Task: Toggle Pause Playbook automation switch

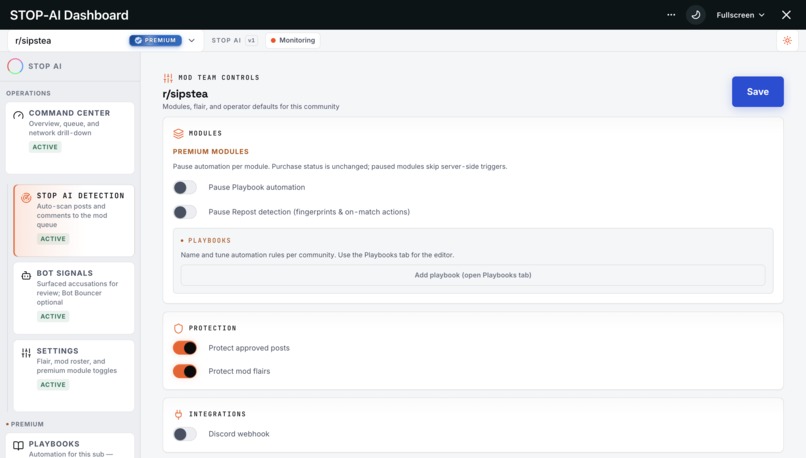Action: (185, 188)
